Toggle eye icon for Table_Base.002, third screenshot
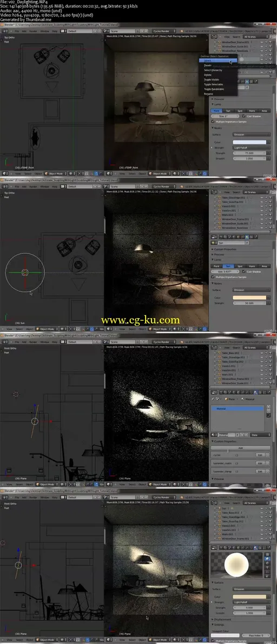Image resolution: width=277 pixels, height=644 pixels. [x=262, y=353]
